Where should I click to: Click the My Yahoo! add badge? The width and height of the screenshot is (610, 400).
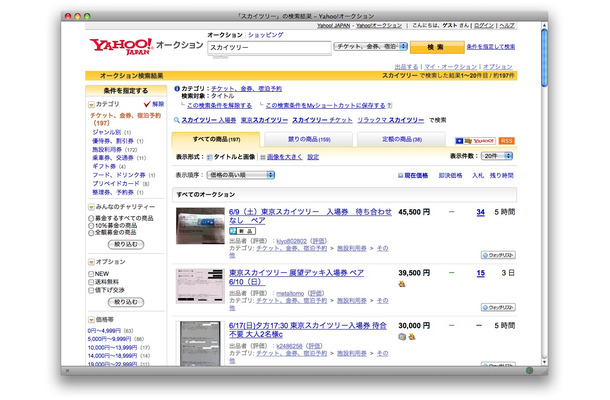475,141
